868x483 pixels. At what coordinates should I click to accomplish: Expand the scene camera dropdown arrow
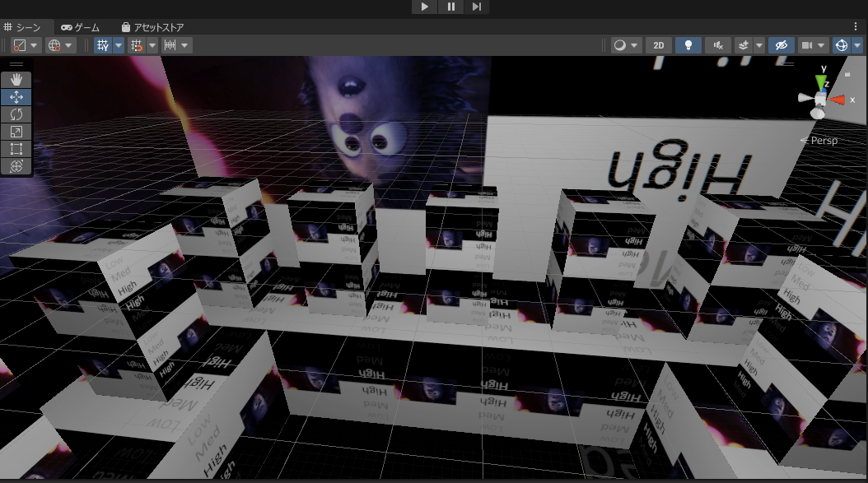pyautogui.click(x=822, y=45)
